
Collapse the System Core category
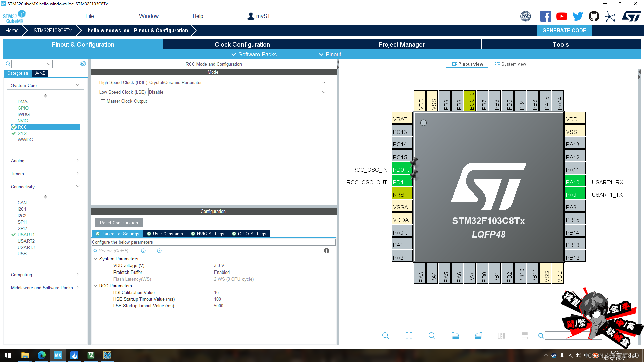point(77,84)
